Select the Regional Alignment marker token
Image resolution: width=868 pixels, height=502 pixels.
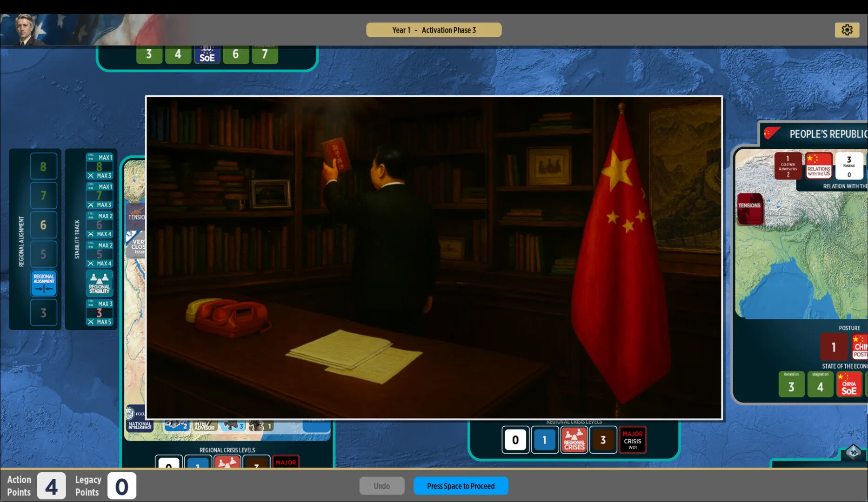coord(44,283)
